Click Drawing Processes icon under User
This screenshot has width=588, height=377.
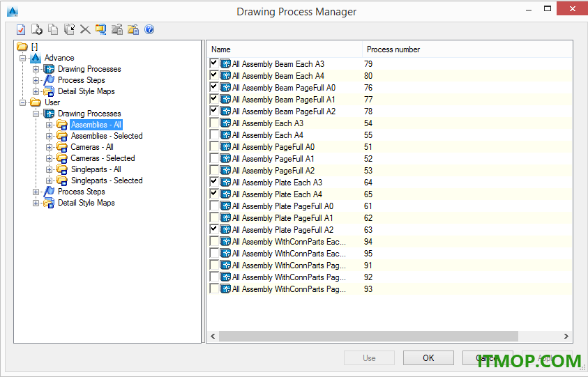(x=49, y=114)
